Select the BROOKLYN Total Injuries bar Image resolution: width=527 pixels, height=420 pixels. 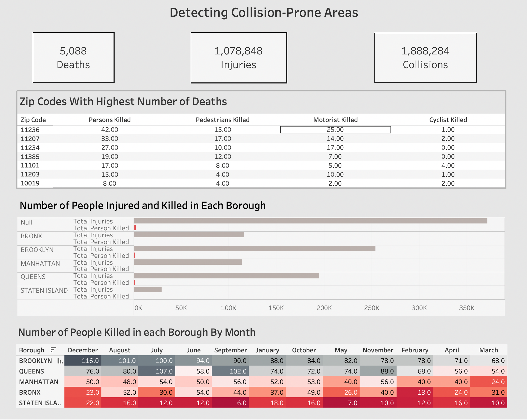click(x=255, y=248)
